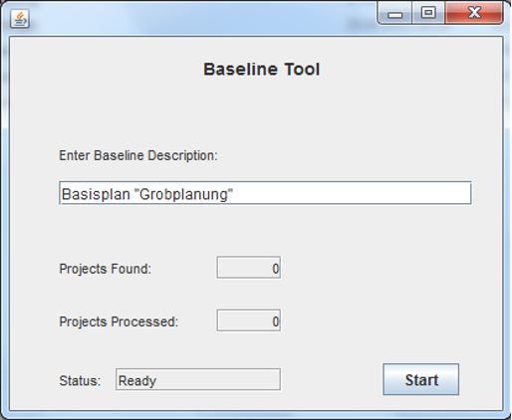Minimize the Baseline Tool window
Image resolution: width=512 pixels, height=420 pixels.
click(395, 13)
